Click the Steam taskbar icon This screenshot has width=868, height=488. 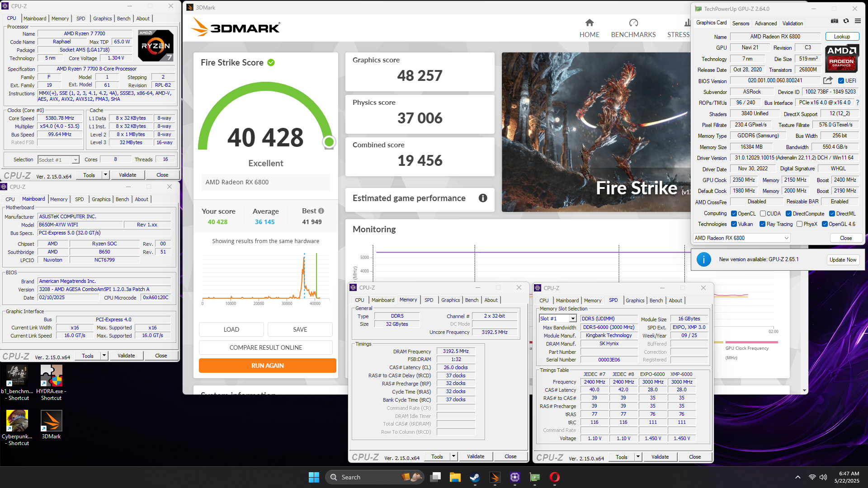point(475,477)
